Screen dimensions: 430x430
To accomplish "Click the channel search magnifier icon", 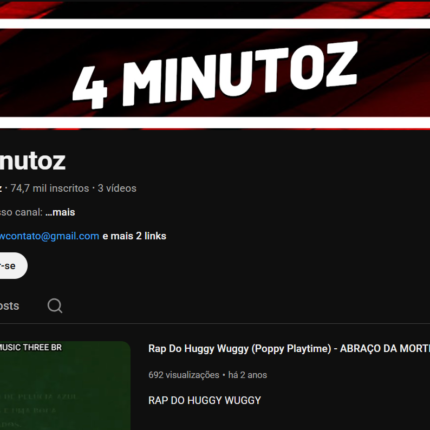I will (55, 306).
